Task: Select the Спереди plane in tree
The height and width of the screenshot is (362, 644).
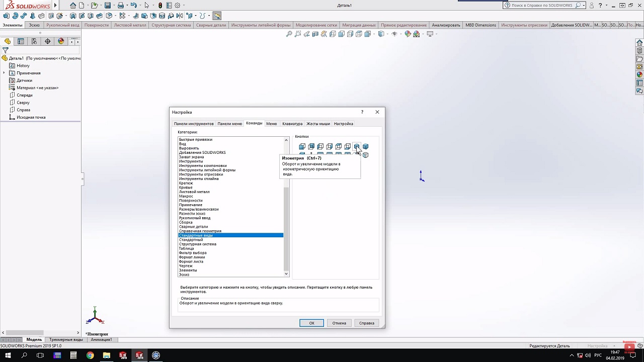Action: tap(24, 95)
